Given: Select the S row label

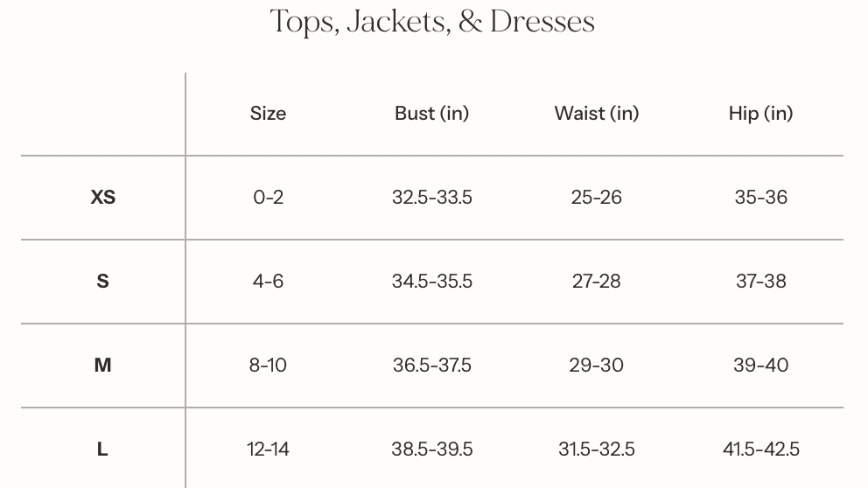Looking at the screenshot, I should click(x=102, y=282).
